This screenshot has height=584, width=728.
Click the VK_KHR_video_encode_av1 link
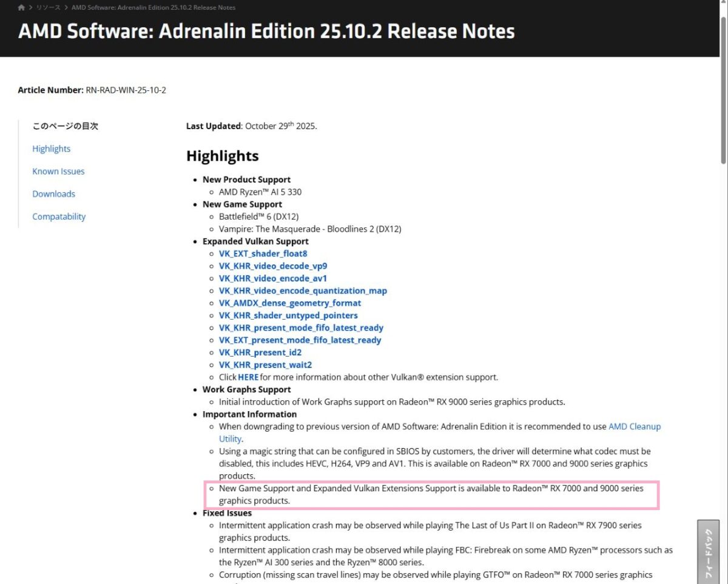tap(272, 278)
